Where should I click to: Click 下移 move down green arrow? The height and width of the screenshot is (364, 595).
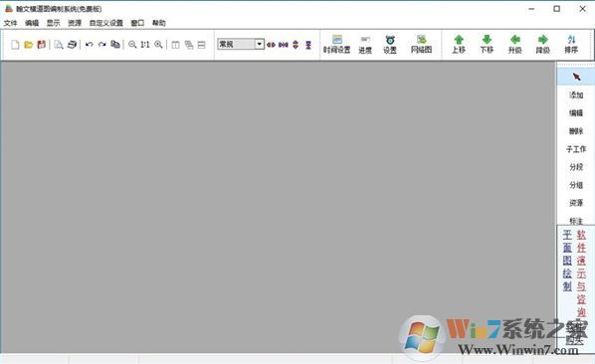point(487,45)
